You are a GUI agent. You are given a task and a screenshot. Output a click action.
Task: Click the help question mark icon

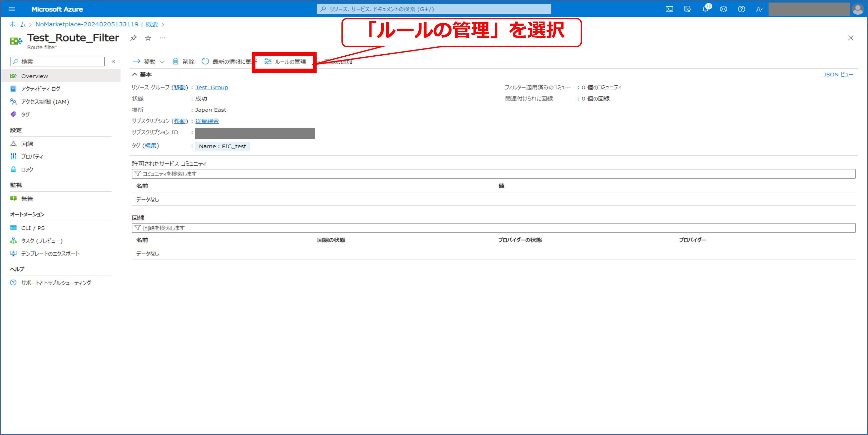[741, 9]
